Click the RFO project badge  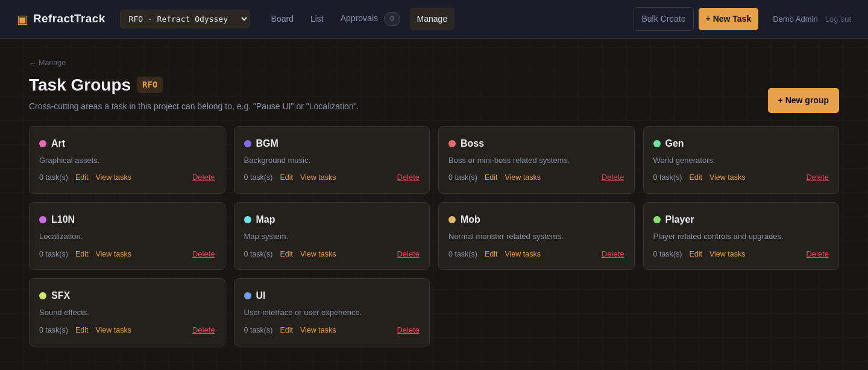149,85
